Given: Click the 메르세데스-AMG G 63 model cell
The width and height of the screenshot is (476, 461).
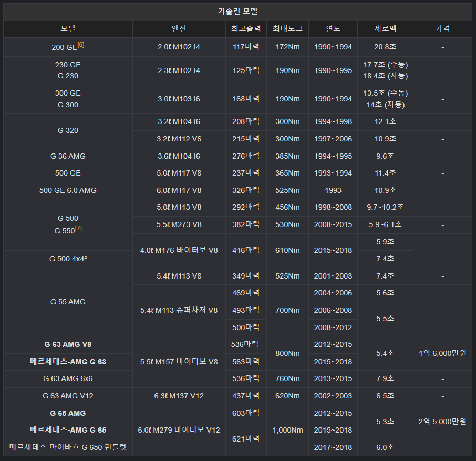Looking at the screenshot, I should pyautogui.click(x=68, y=362).
